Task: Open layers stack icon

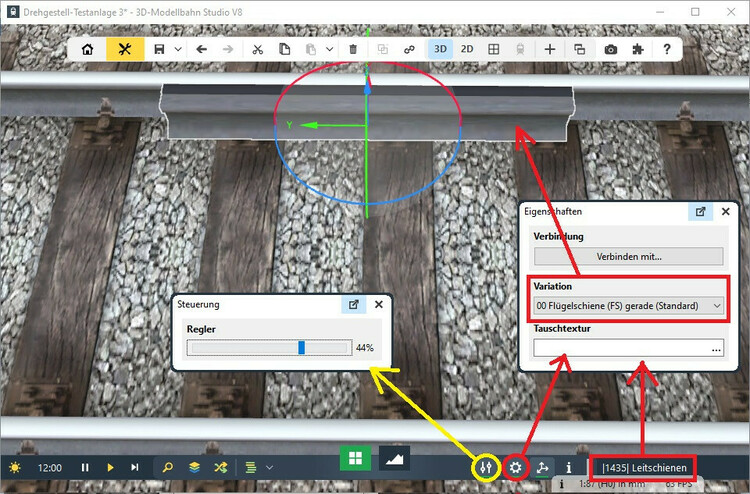Action: click(x=194, y=467)
